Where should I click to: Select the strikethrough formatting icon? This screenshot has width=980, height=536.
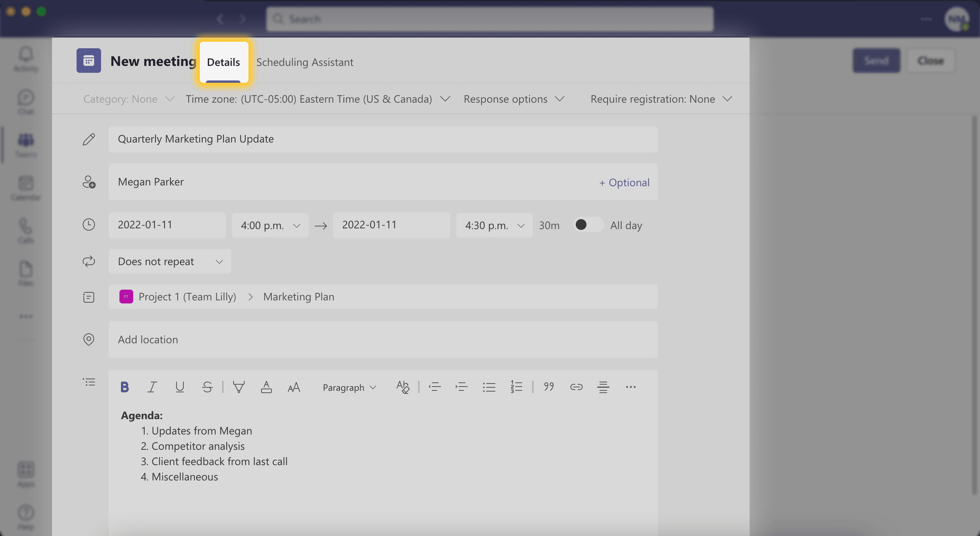pyautogui.click(x=208, y=387)
